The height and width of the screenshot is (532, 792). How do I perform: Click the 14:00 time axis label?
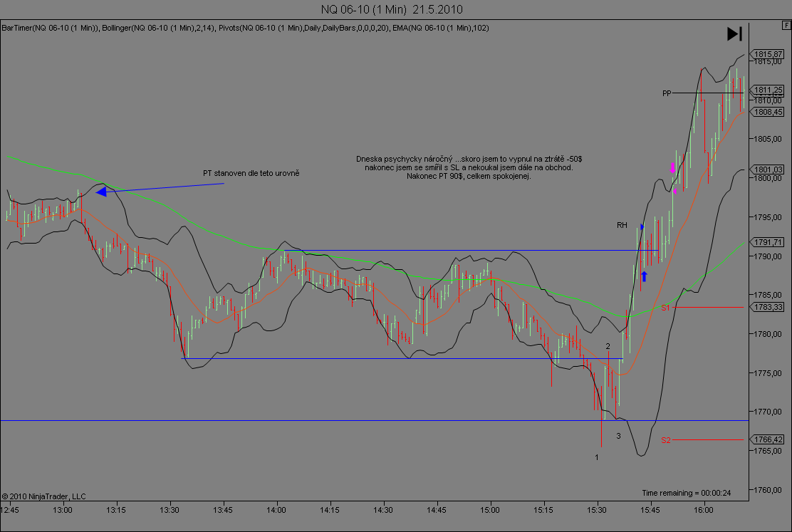coord(276,510)
